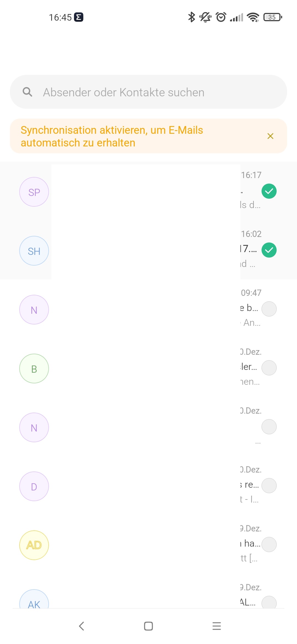Viewport: 297px width, 644px height.
Task: Uncheck the 16:17 email selection
Action: pyautogui.click(x=269, y=191)
